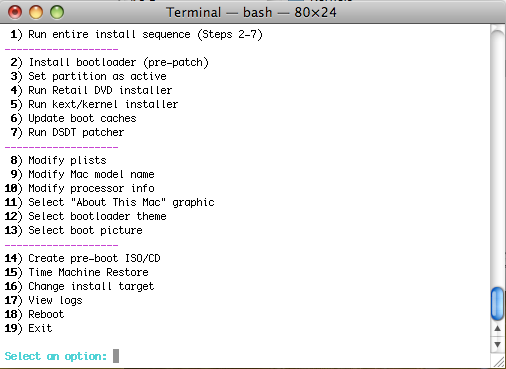Click the scrollbar down arrow

pos(497,344)
